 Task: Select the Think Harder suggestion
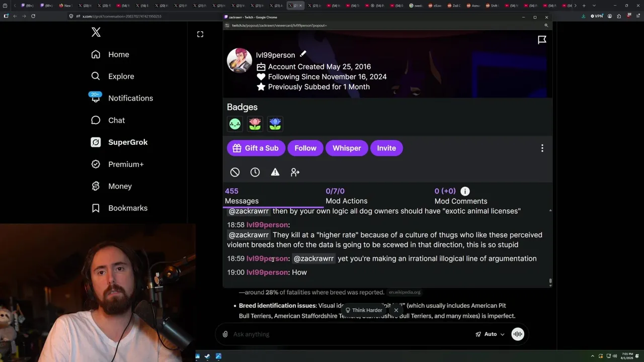(363, 310)
